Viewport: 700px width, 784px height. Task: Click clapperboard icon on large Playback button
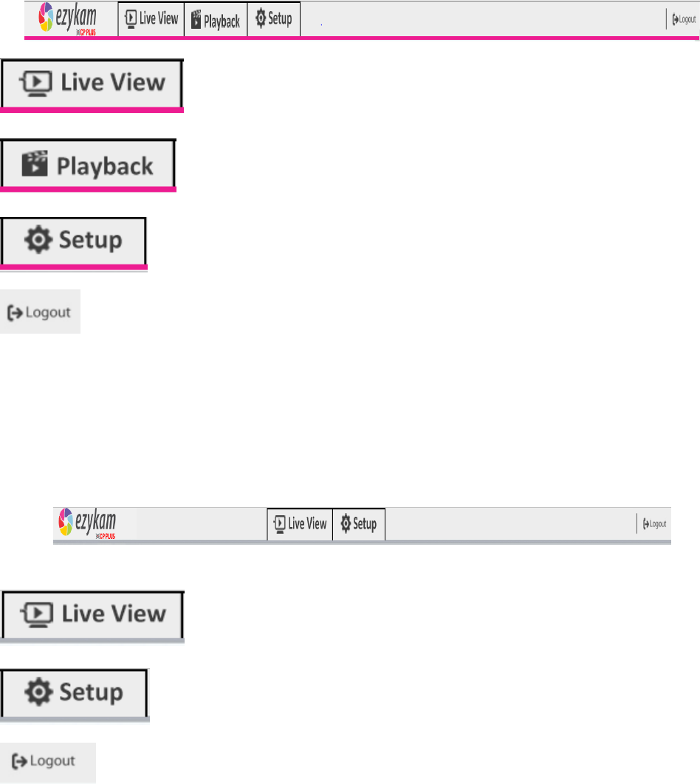pyautogui.click(x=35, y=163)
